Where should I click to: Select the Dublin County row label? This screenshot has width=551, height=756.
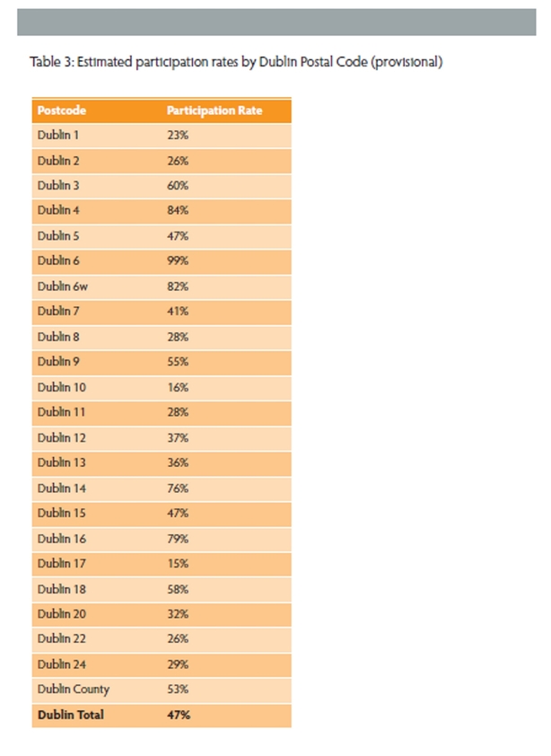point(74,690)
